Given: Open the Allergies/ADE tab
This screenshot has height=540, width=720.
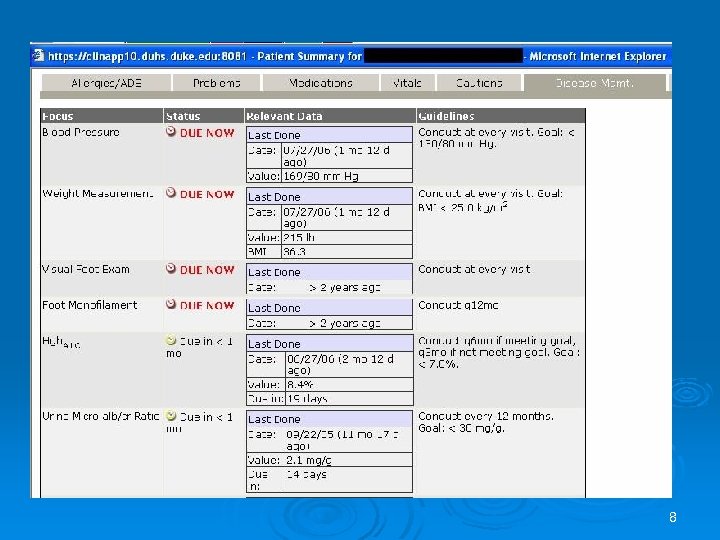Looking at the screenshot, I should click(106, 83).
